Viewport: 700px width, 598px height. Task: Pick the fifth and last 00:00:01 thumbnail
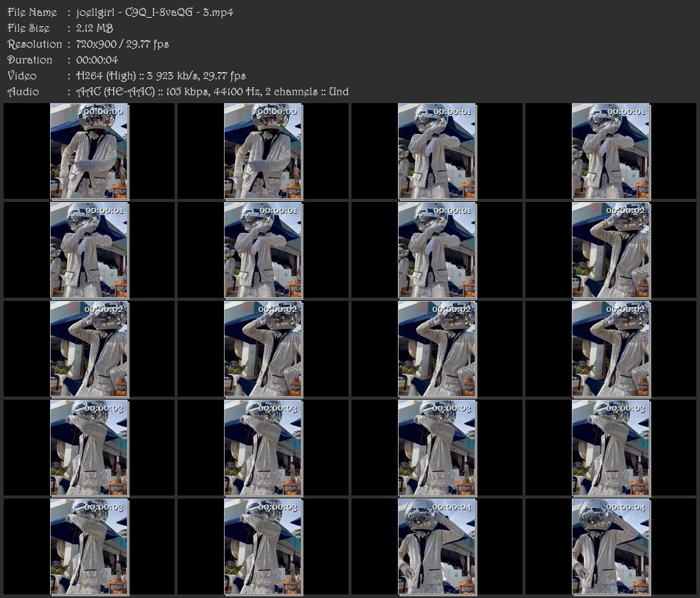click(437, 250)
